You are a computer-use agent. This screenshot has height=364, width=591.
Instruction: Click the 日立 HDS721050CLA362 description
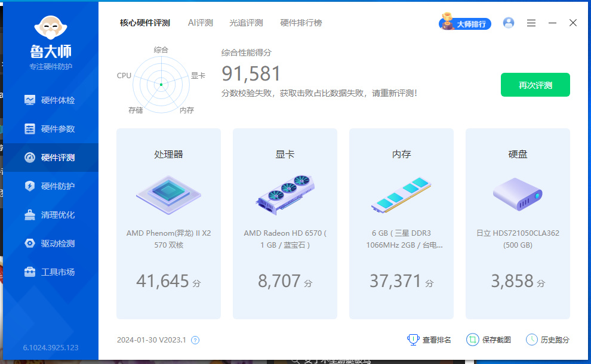point(518,239)
